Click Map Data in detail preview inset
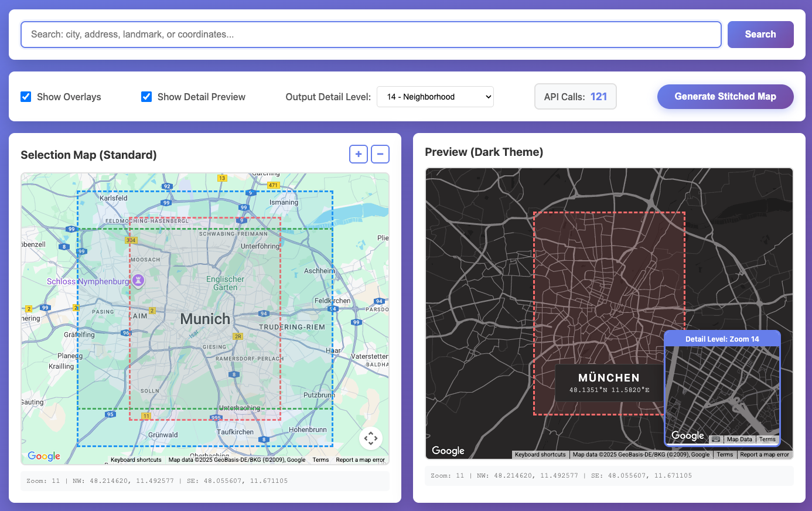 click(739, 440)
